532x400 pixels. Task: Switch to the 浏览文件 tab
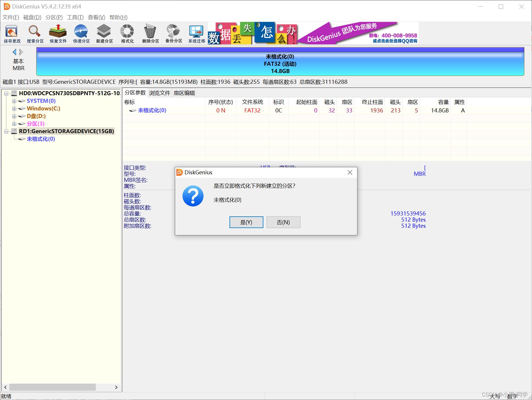coord(160,93)
